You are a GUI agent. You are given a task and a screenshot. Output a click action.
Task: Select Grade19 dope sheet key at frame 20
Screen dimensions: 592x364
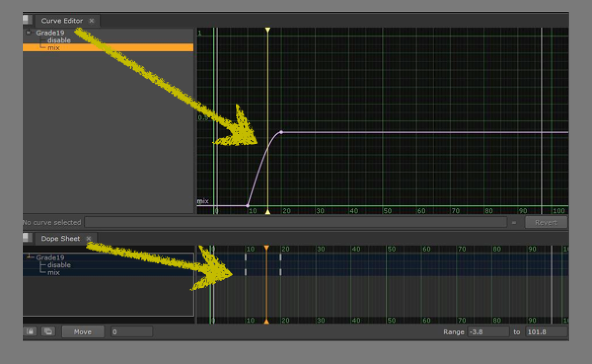click(x=280, y=257)
